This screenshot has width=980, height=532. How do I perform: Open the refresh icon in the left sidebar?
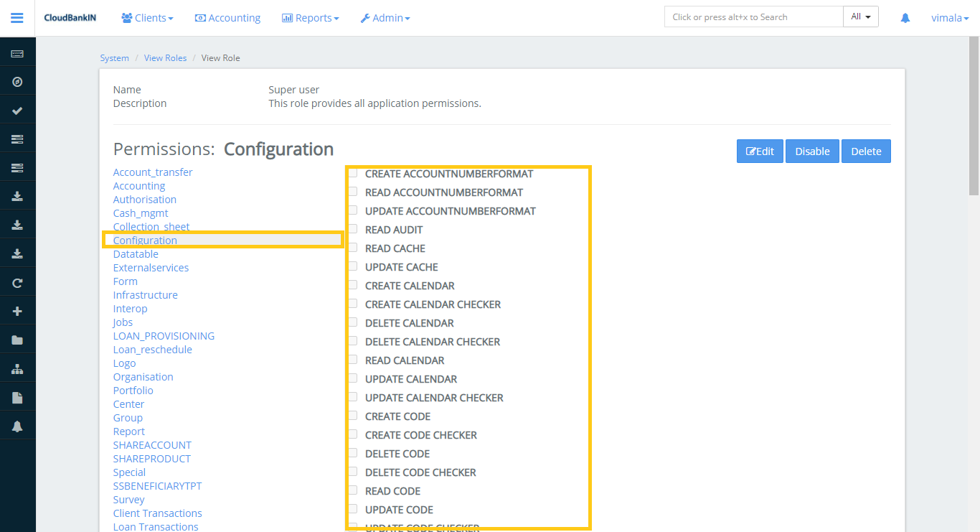[x=18, y=281]
